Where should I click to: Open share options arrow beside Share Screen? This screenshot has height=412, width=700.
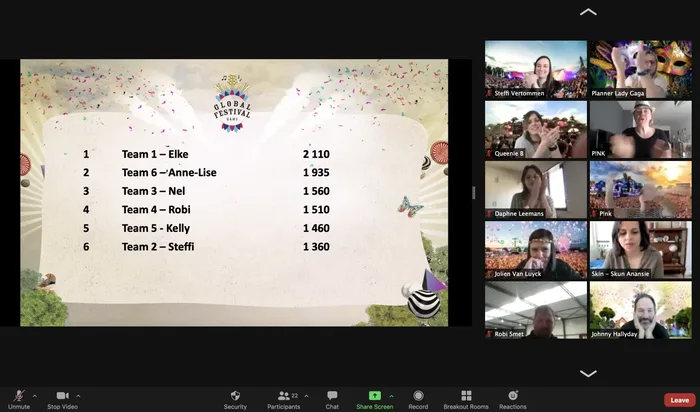click(392, 396)
